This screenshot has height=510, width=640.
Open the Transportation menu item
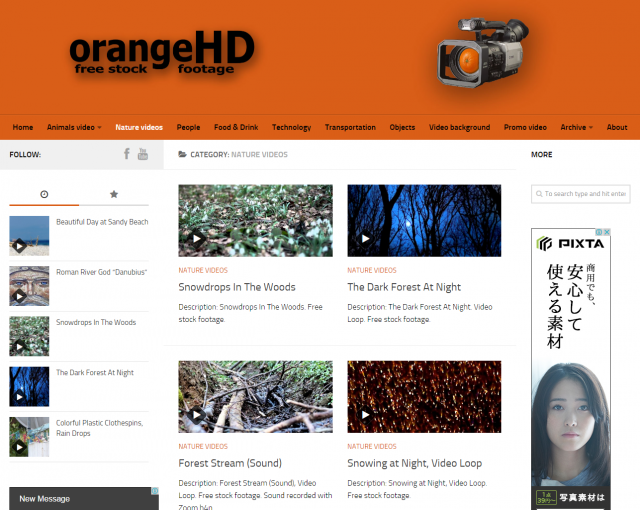coord(350,127)
